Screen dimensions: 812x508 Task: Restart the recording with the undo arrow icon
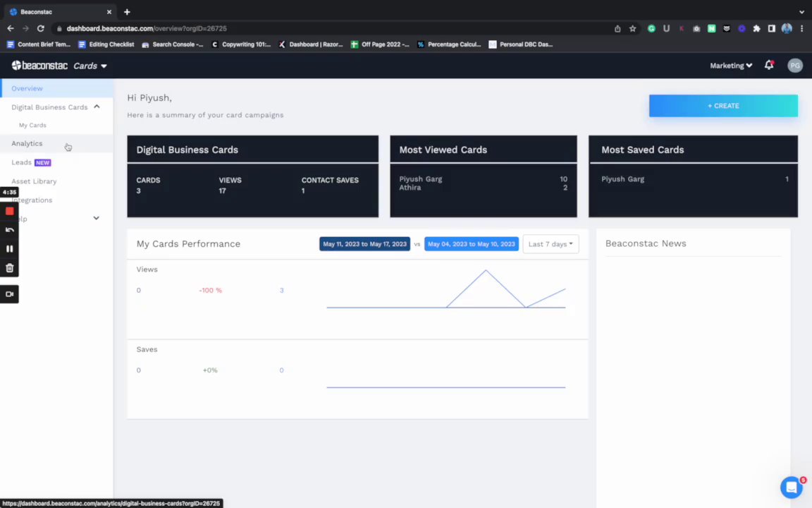(9, 229)
